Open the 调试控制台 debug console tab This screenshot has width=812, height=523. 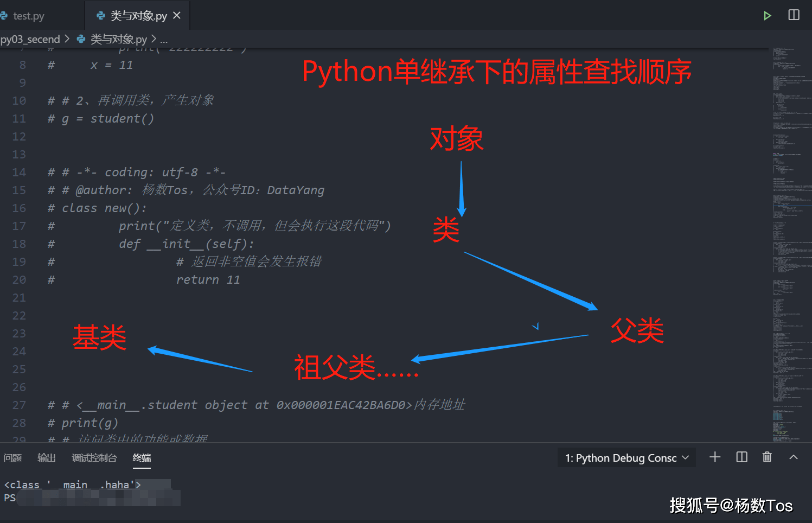point(94,458)
